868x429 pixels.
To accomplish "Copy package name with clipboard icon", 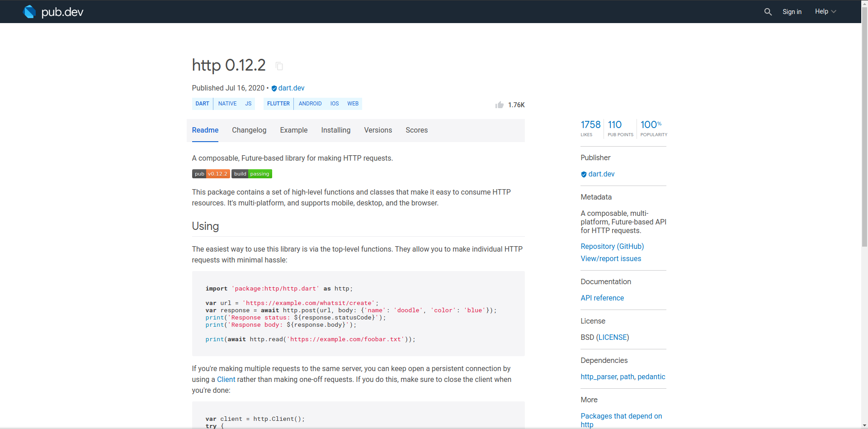I will click(279, 66).
